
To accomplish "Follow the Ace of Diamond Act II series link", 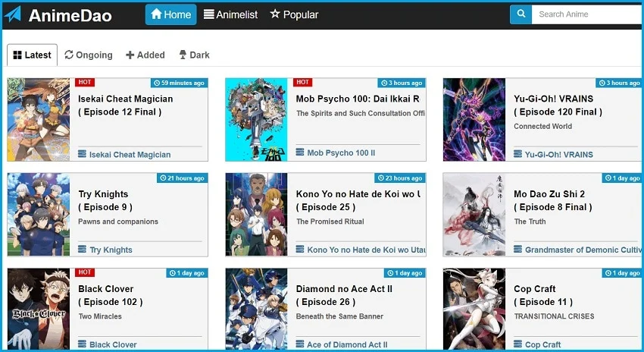I will pos(347,344).
